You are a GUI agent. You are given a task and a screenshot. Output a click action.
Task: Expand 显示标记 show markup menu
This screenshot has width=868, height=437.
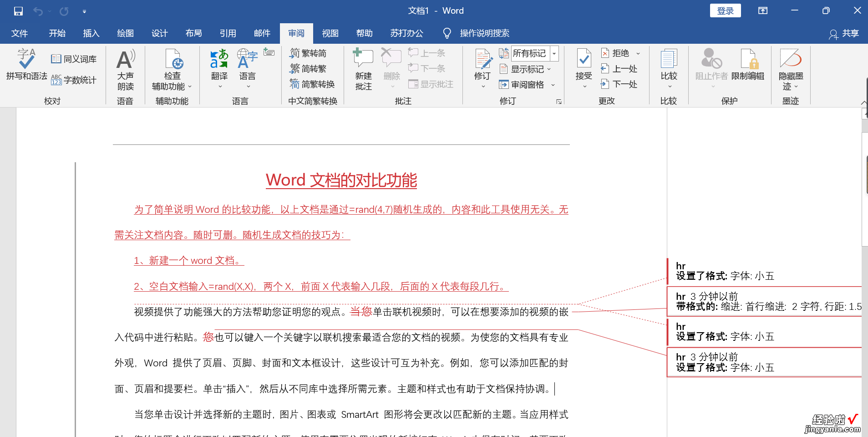coord(526,69)
